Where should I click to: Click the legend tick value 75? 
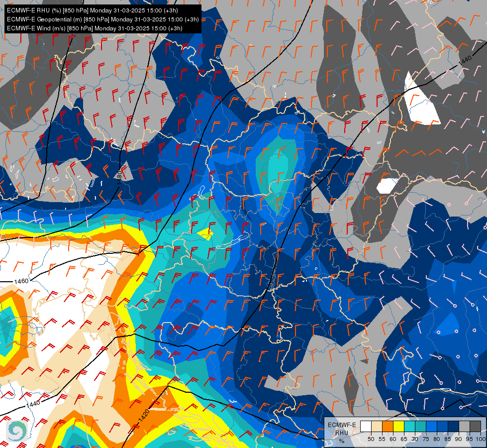pos(426,440)
